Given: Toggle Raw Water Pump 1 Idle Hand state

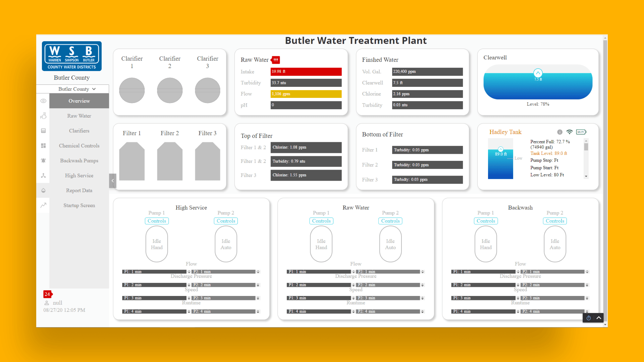Looking at the screenshot, I should click(x=321, y=244).
